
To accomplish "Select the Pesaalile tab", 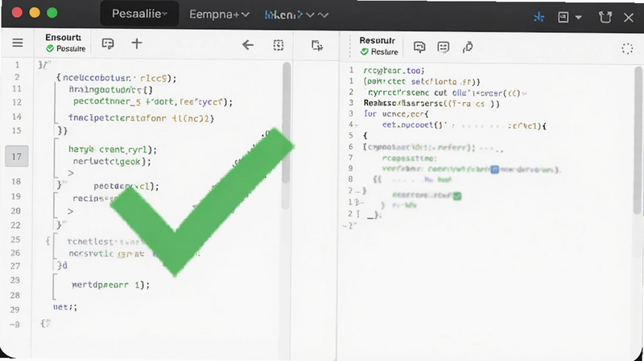I will [x=139, y=14].
